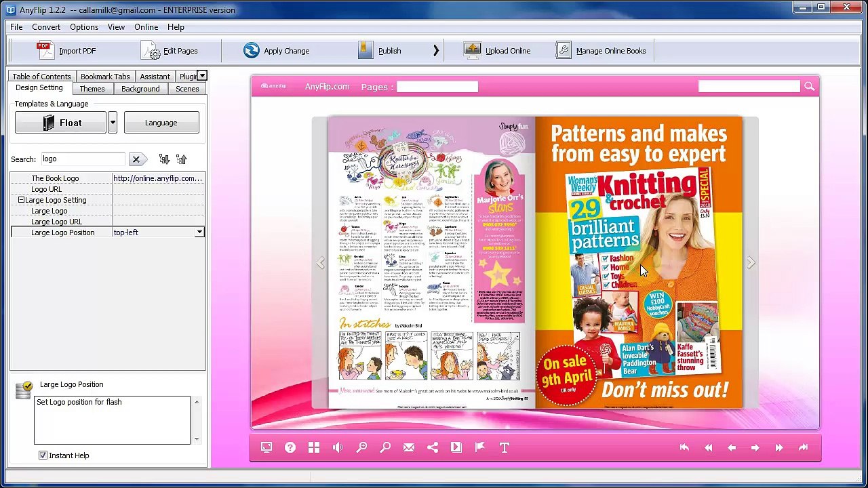Switch to the Themes tab

pos(92,89)
